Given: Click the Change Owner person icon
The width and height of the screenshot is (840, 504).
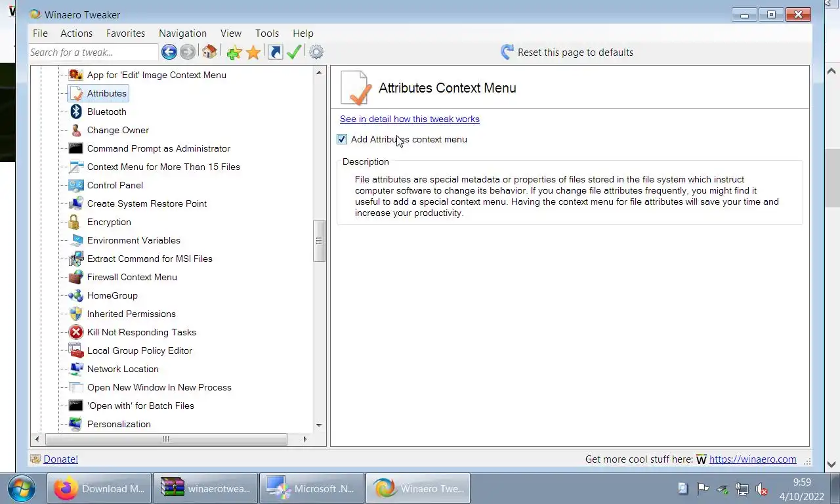Looking at the screenshot, I should click(x=76, y=130).
